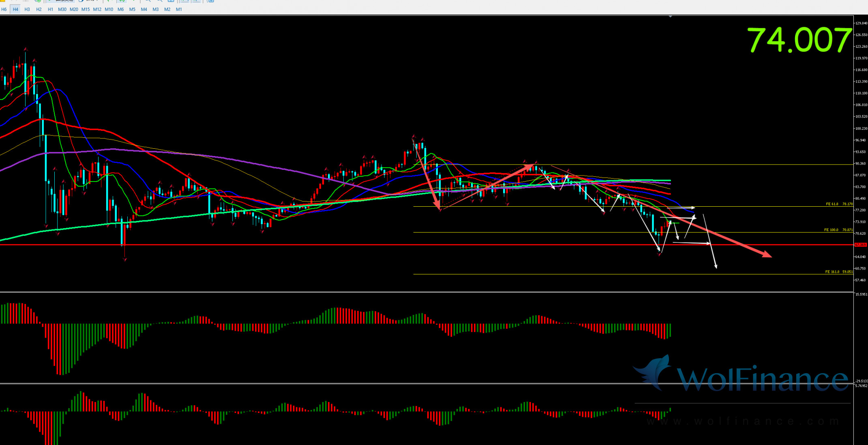Set chart period to H2
The width and height of the screenshot is (868, 445).
(x=39, y=9)
